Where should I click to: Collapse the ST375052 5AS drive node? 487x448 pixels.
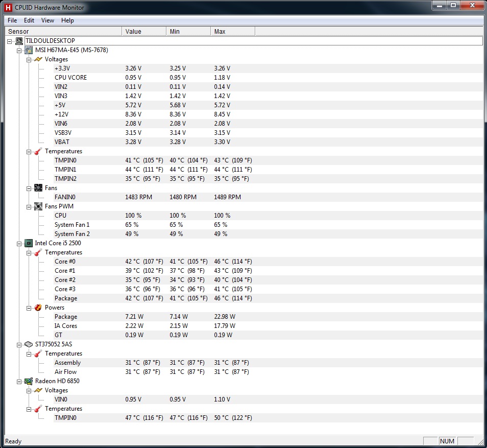19,345
